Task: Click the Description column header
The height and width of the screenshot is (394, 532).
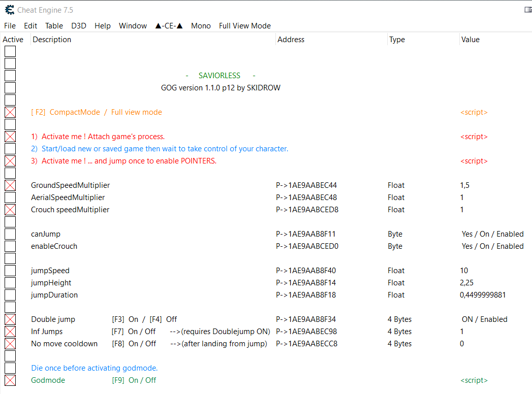Action: (x=52, y=40)
